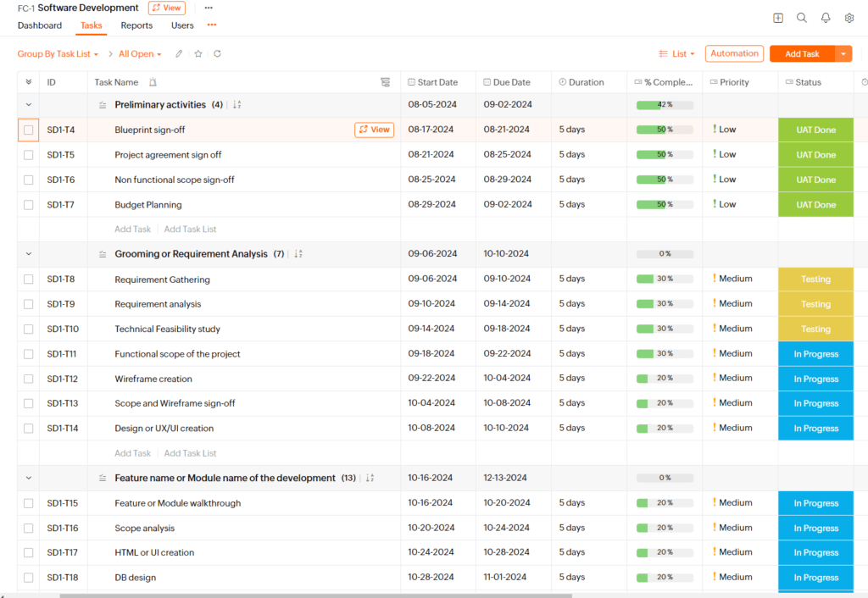
Task: Select checkbox for task SD1-T8
Action: click(29, 280)
